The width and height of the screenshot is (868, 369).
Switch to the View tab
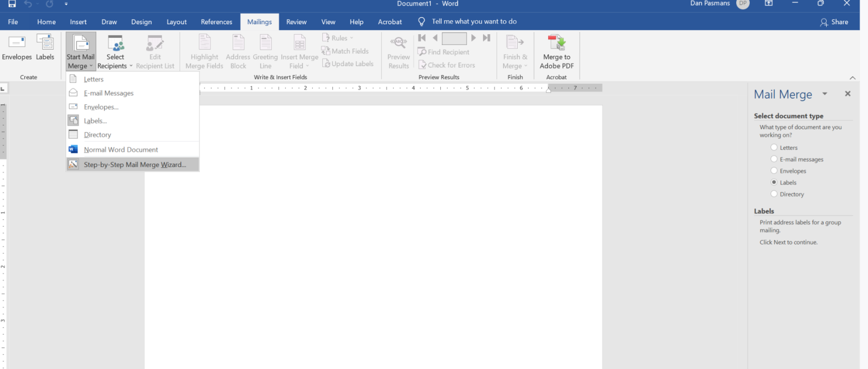328,22
